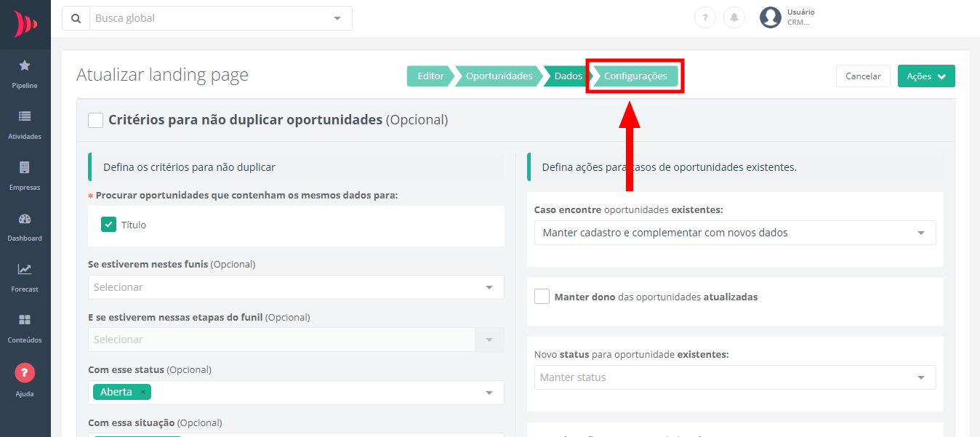Uncheck the Título checkbox

pos(109,225)
